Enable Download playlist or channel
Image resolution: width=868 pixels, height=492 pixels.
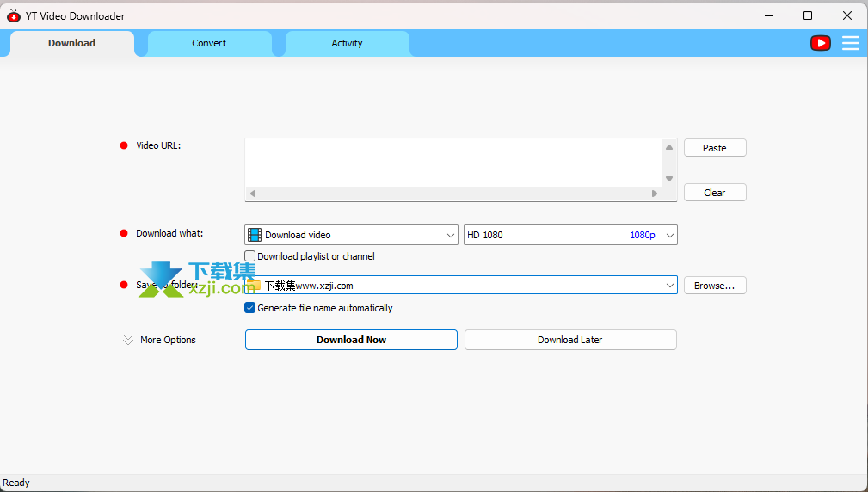coord(249,256)
